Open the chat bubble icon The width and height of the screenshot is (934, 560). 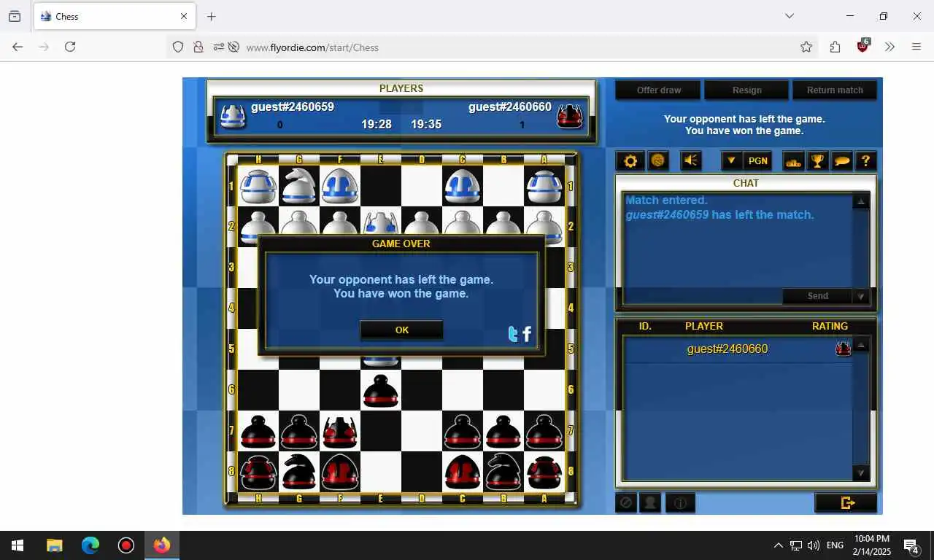tap(841, 161)
